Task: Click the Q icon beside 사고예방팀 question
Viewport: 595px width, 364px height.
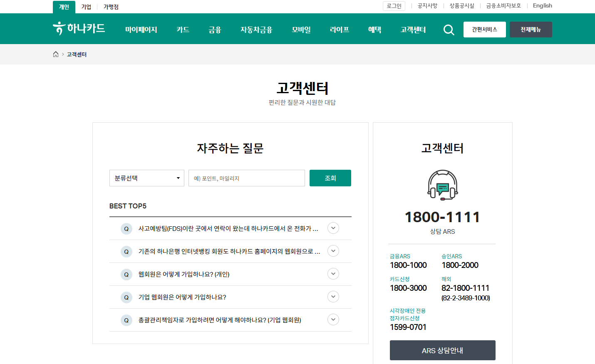Action: (126, 229)
